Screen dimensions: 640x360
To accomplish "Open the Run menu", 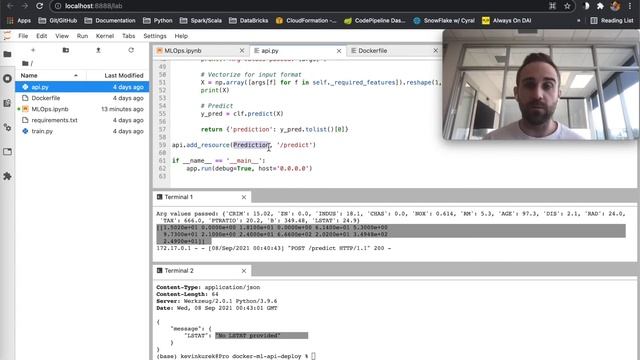I will [82, 36].
